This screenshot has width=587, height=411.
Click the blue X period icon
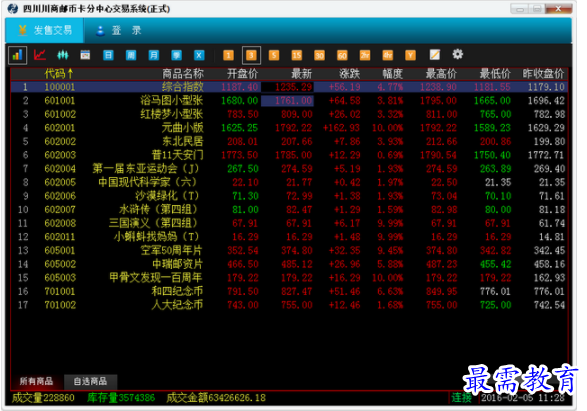[199, 55]
